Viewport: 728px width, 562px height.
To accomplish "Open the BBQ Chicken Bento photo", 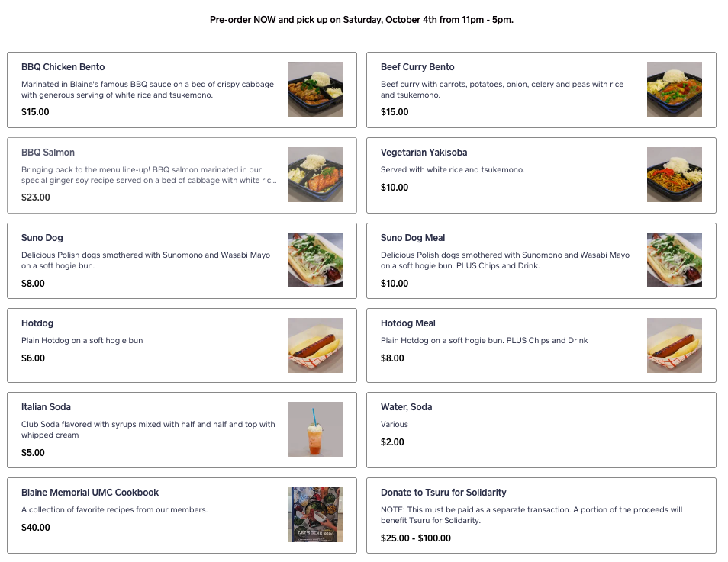I will [315, 89].
